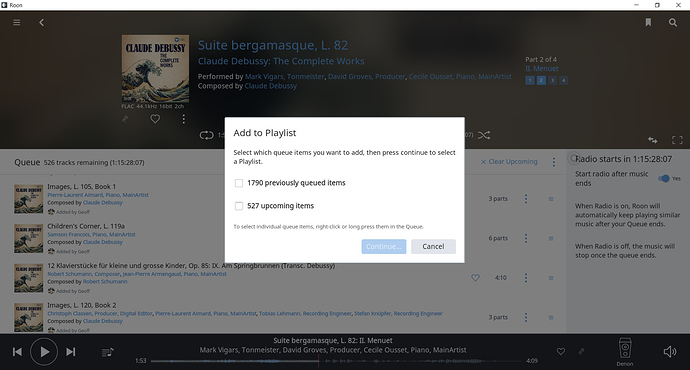Toggle start radio after music ends
Screen dimensions: 690x370
pyautogui.click(x=664, y=178)
